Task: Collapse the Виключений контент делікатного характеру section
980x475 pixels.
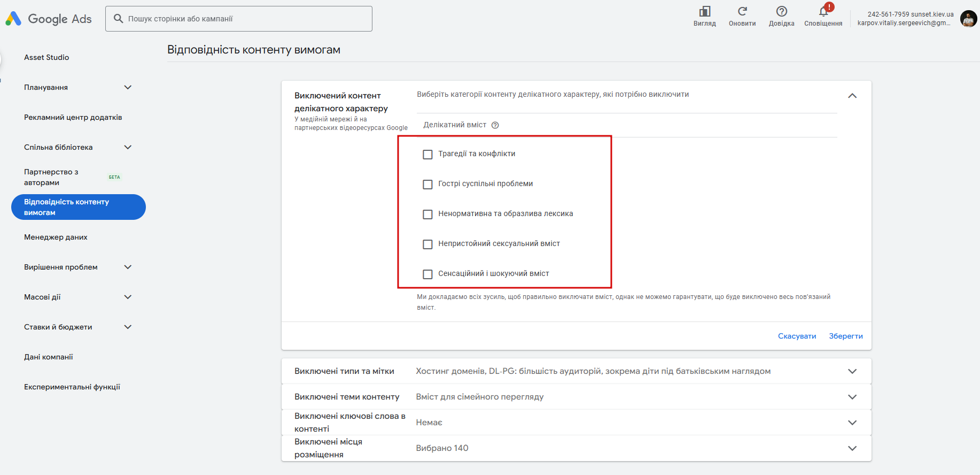Action: [852, 96]
